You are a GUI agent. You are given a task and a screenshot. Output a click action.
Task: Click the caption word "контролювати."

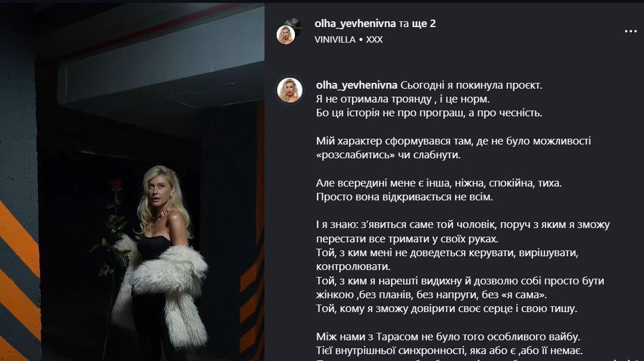point(353,267)
